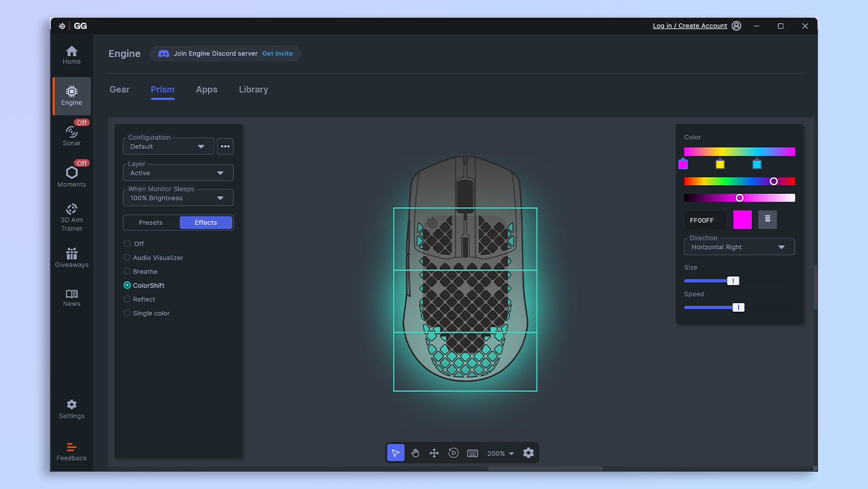Delete the selected color with trash icon
This screenshot has height=489, width=868.
click(767, 219)
